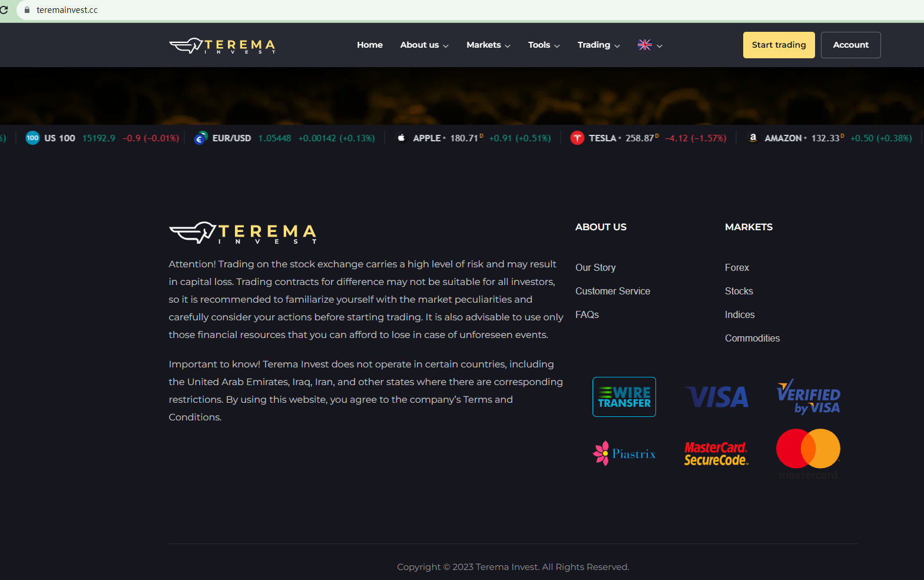924x580 pixels.
Task: Click the Terema Invest footer logo
Action: click(243, 233)
